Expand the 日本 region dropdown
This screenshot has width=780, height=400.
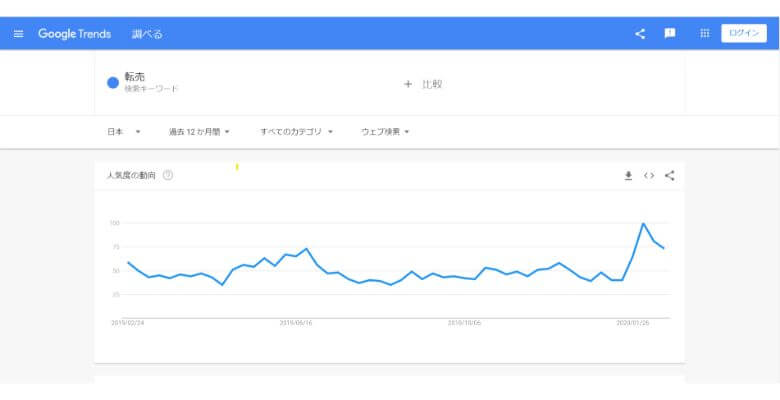pos(124,131)
